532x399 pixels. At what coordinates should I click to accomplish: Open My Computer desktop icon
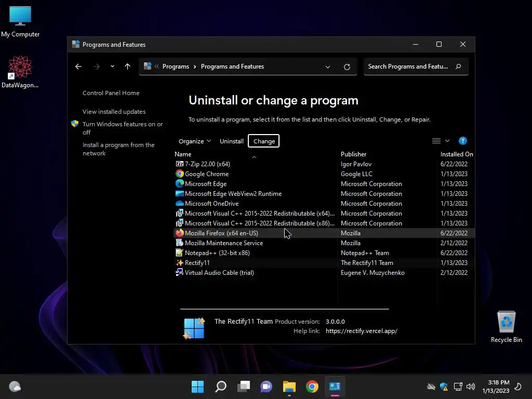click(20, 21)
